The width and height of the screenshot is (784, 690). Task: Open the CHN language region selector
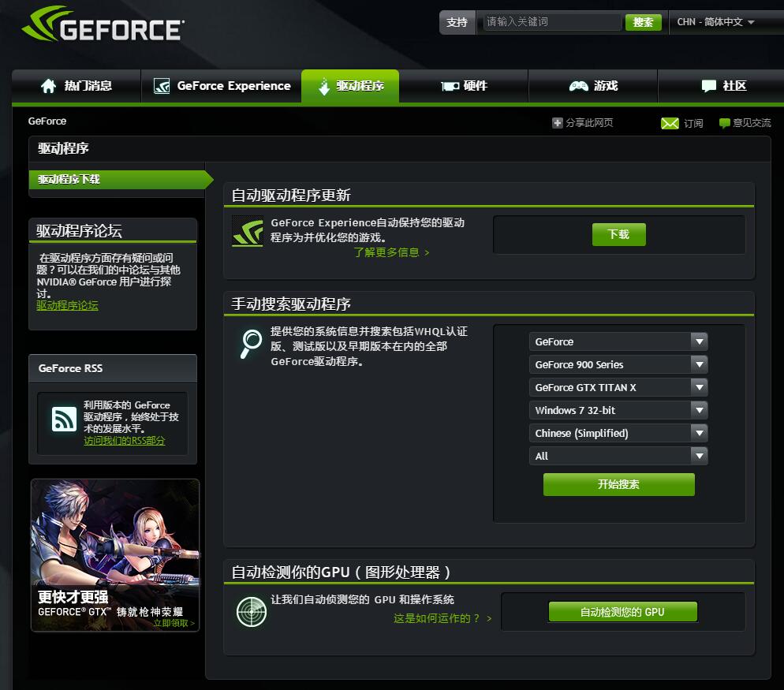click(x=715, y=22)
